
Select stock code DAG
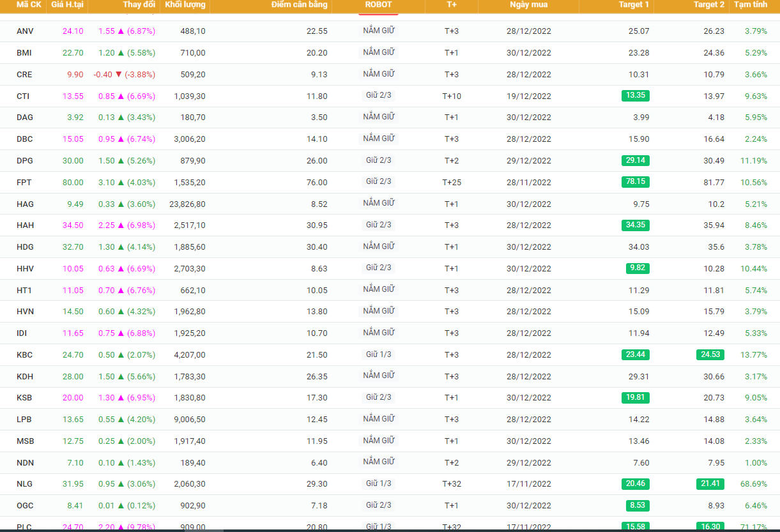click(x=25, y=118)
